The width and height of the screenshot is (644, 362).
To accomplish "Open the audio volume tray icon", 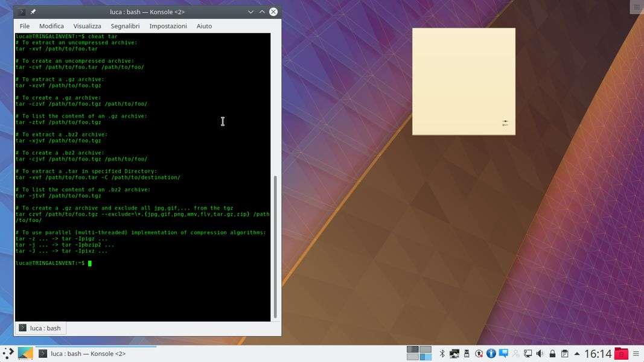I will click(540, 354).
